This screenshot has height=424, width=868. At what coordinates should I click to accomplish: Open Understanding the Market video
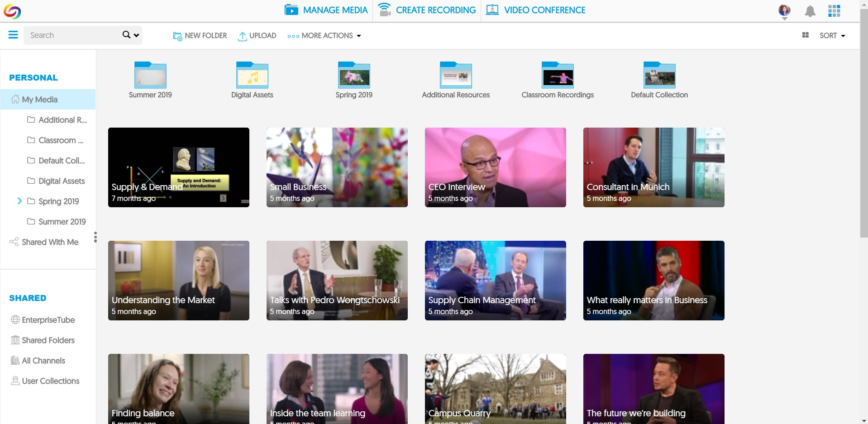179,281
